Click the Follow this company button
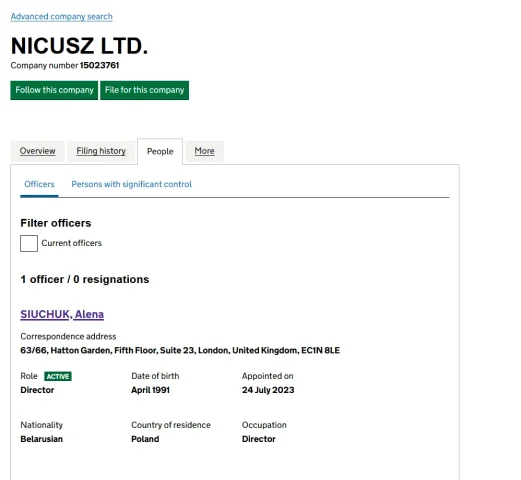The image size is (521, 480). (54, 90)
